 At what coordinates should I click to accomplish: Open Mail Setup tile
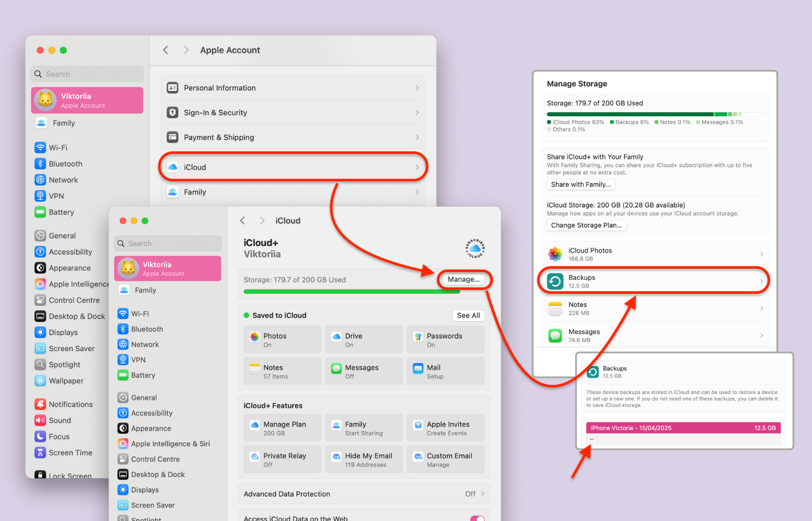tap(446, 371)
